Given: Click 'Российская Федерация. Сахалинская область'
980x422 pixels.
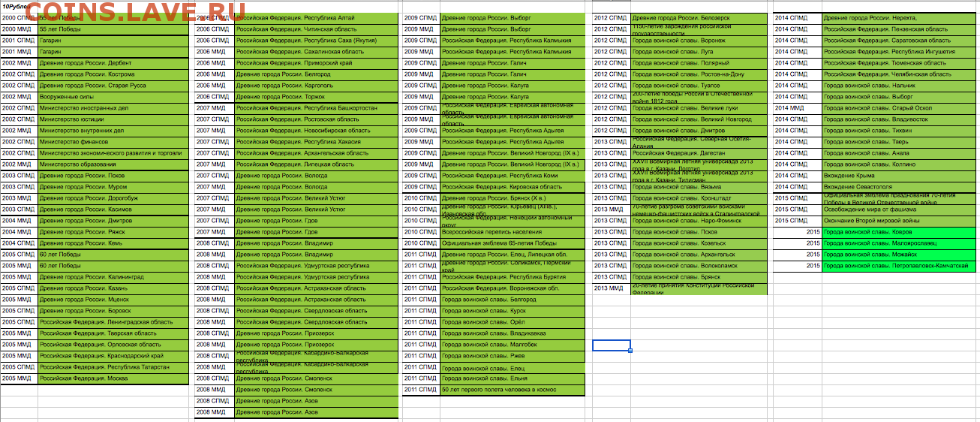Looking at the screenshot, I should 316,52.
